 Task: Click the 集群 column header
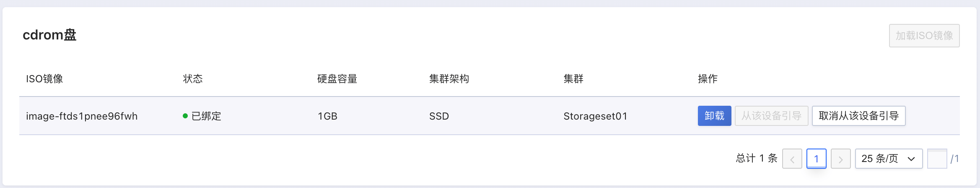[x=573, y=79]
